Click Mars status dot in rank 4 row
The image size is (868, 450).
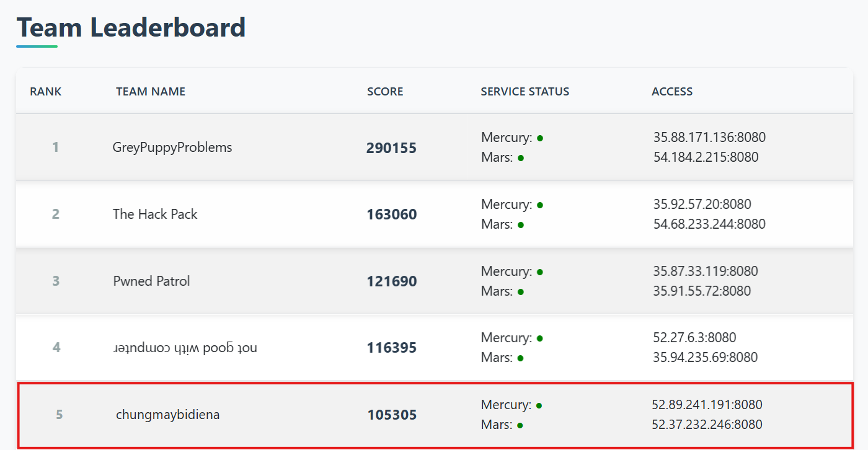click(x=521, y=358)
